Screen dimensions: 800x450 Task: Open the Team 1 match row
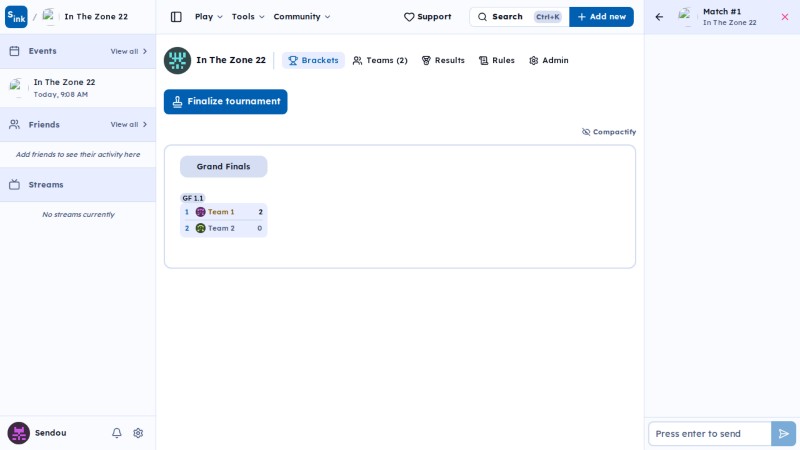point(223,212)
